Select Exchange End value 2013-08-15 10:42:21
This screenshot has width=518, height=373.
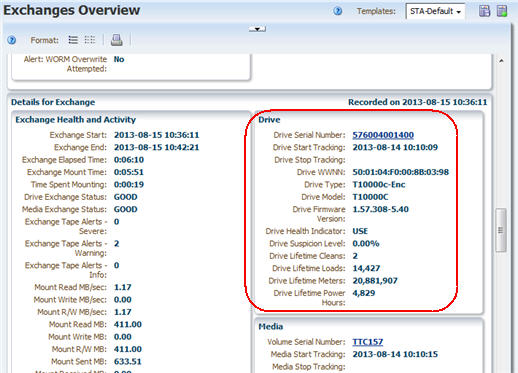pos(156,147)
